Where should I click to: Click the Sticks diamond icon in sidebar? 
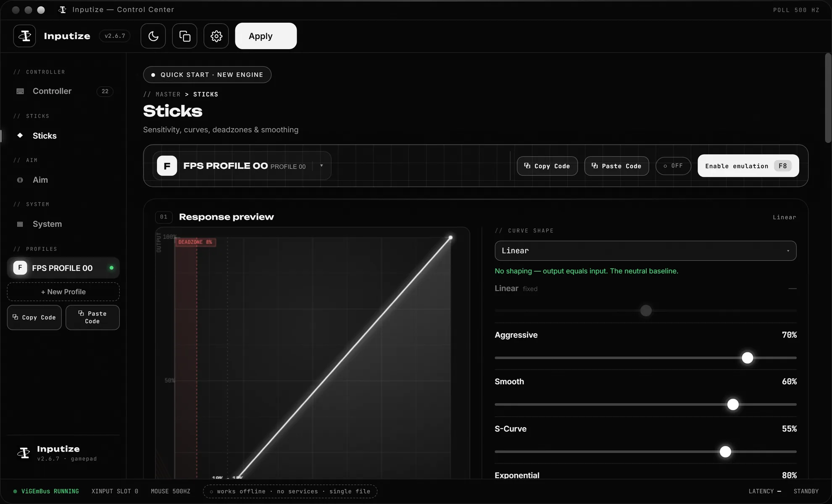20,135
